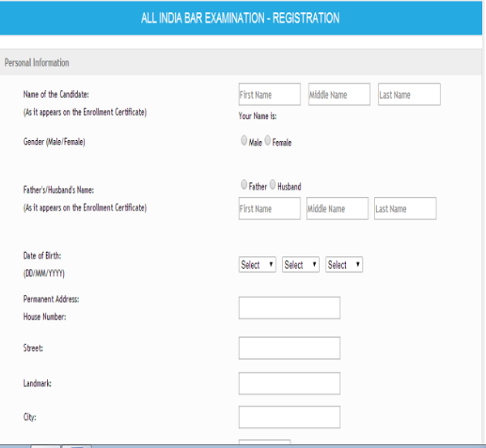Open the birth year Select dropdown

tap(343, 265)
